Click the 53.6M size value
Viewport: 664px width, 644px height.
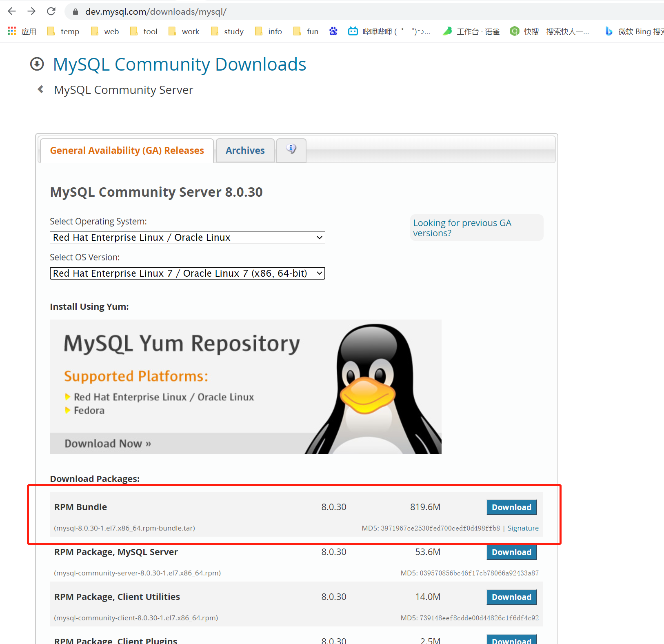point(428,552)
